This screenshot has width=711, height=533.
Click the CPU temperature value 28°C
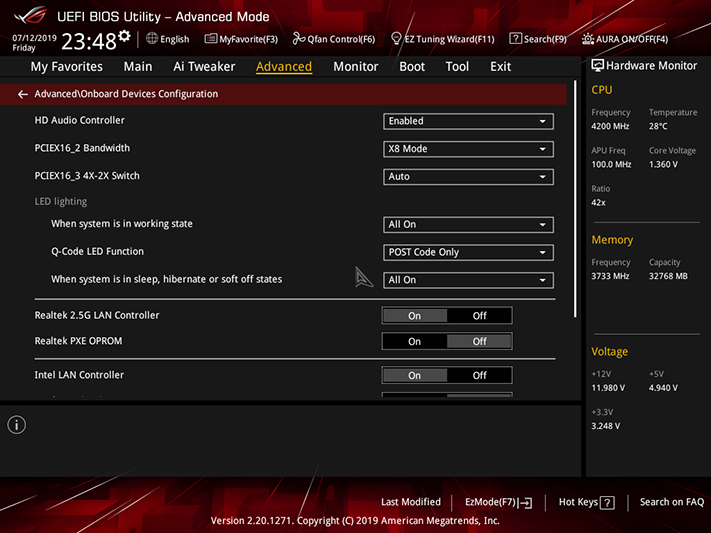point(658,126)
